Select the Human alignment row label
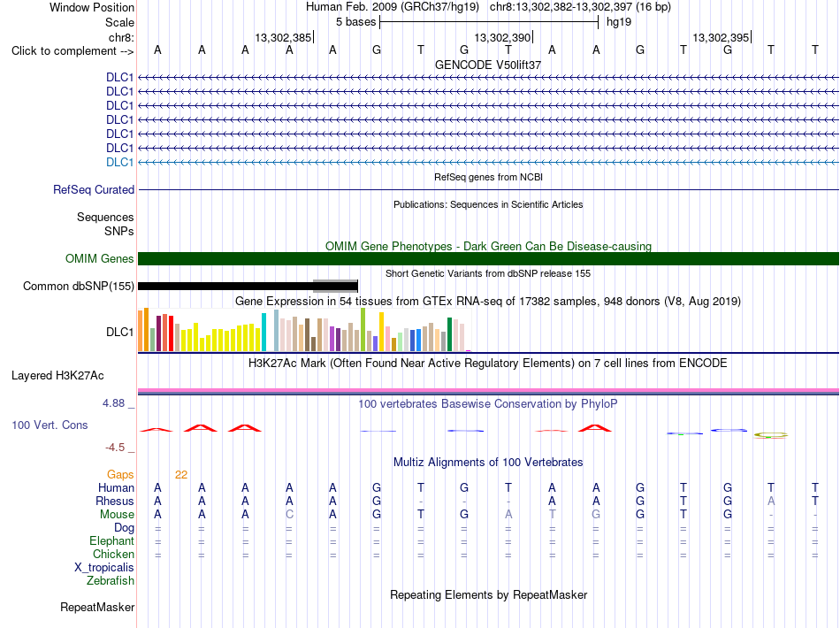 coord(116,487)
